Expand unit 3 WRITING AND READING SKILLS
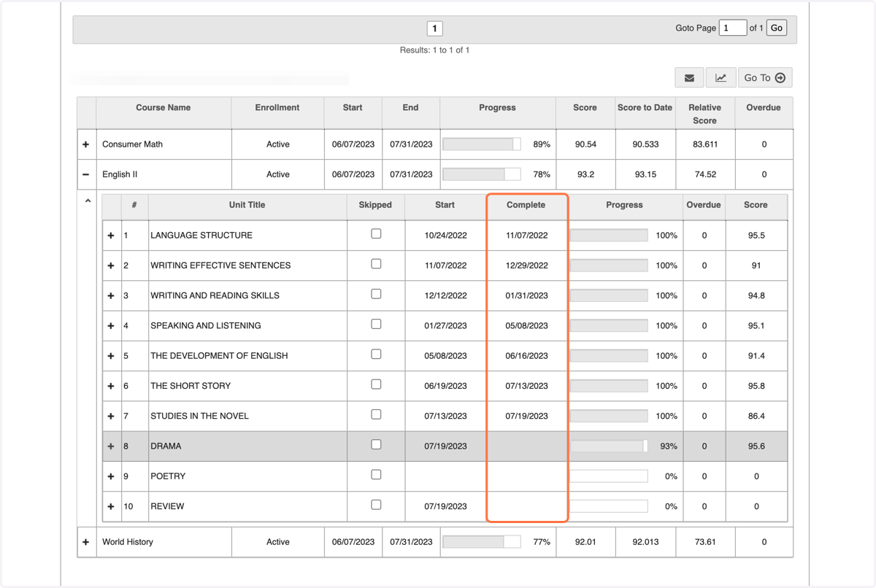Viewport: 876px width, 588px height. point(111,295)
